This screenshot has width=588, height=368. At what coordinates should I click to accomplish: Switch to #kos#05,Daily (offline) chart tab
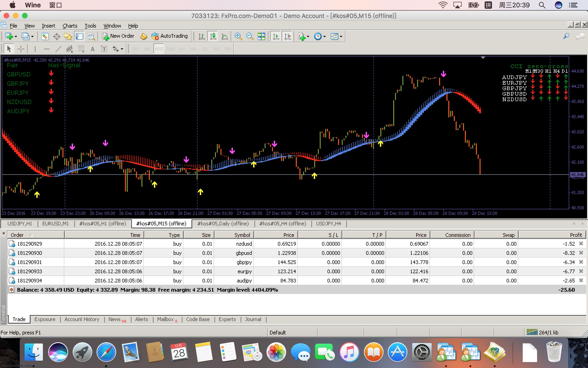(x=223, y=223)
